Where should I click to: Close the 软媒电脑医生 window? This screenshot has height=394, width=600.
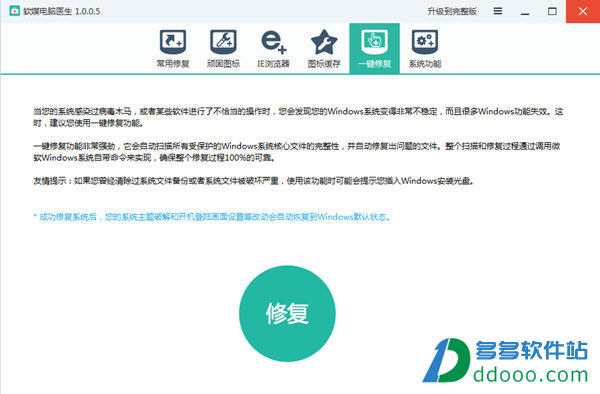(x=583, y=11)
